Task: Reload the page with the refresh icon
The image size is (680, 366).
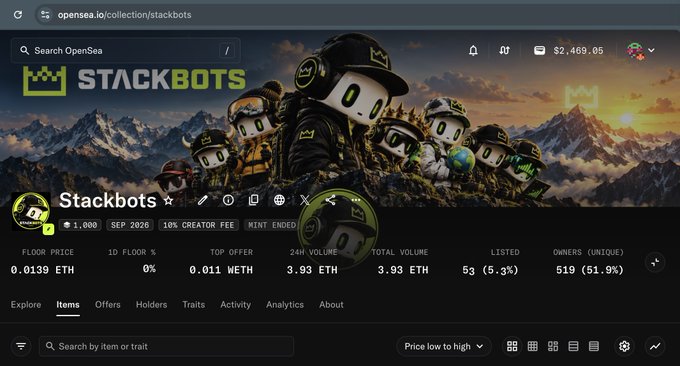Action: [x=18, y=15]
